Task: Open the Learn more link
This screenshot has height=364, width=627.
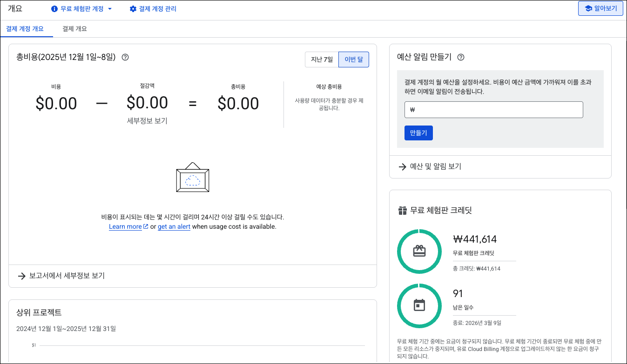Action: pyautogui.click(x=125, y=227)
